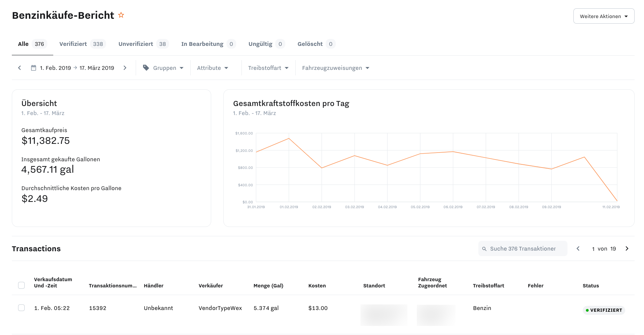Image resolution: width=644 pixels, height=335 pixels.
Task: Expand the Attribute filter
Action: [213, 68]
